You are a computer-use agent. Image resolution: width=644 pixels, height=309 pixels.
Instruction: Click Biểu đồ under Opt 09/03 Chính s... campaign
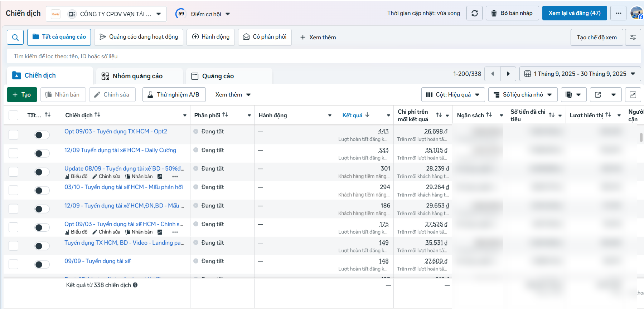click(76, 232)
